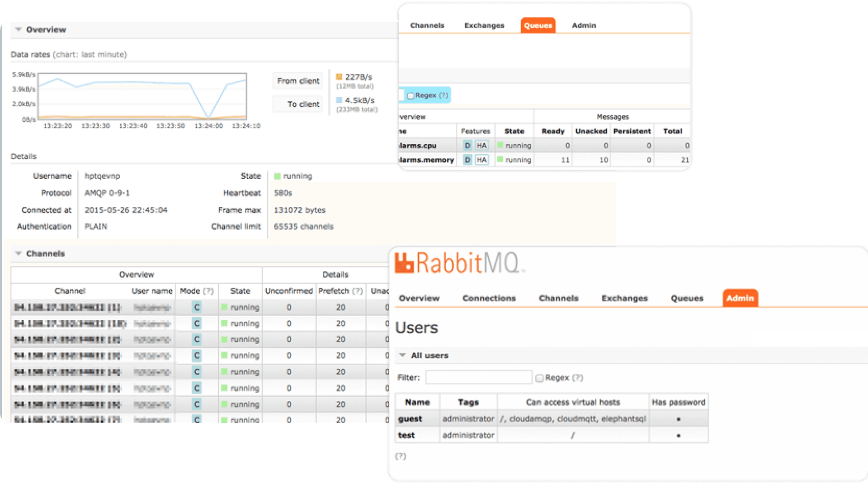868x484 pixels.
Task: Click green running state indicator in Details
Action: pyautogui.click(x=278, y=176)
